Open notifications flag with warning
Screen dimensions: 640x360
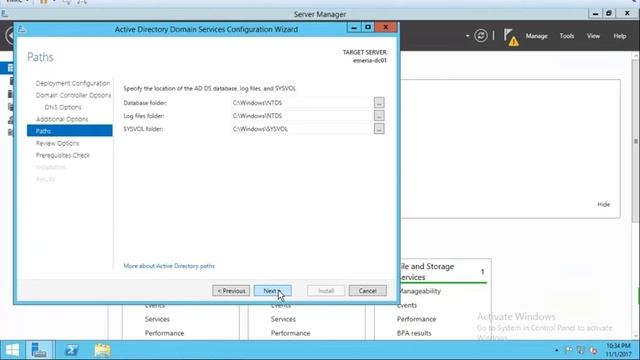(510, 37)
